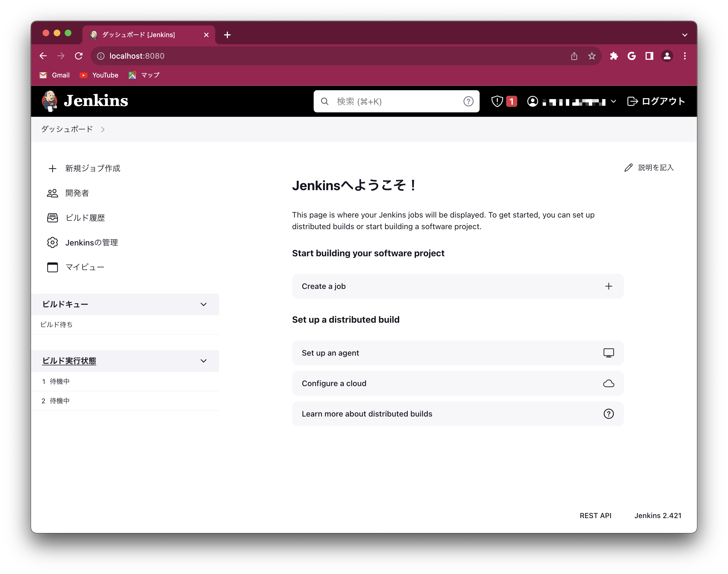Image resolution: width=728 pixels, height=574 pixels.
Task: Open the REST API footer link
Action: (x=595, y=516)
